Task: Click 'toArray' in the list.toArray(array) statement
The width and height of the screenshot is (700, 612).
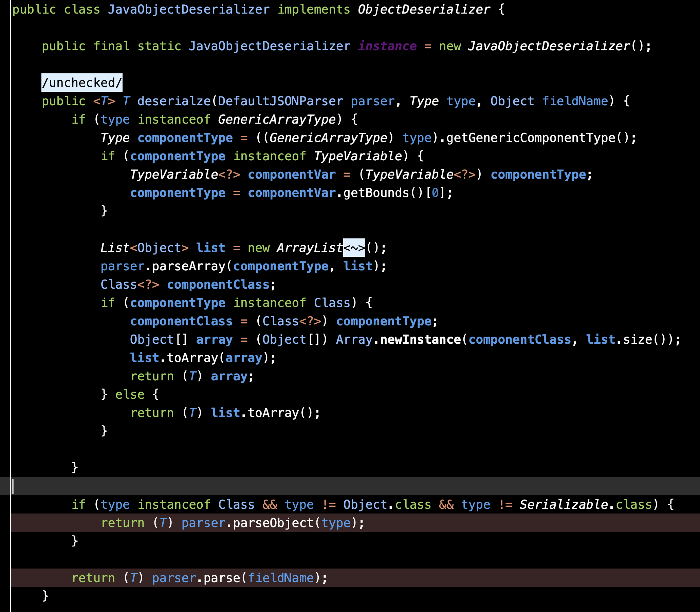Action: click(192, 358)
